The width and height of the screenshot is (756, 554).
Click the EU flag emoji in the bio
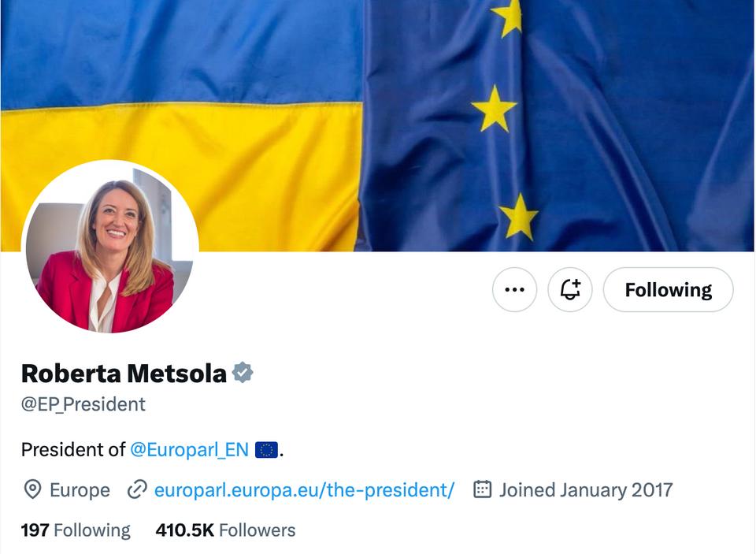click(266, 450)
